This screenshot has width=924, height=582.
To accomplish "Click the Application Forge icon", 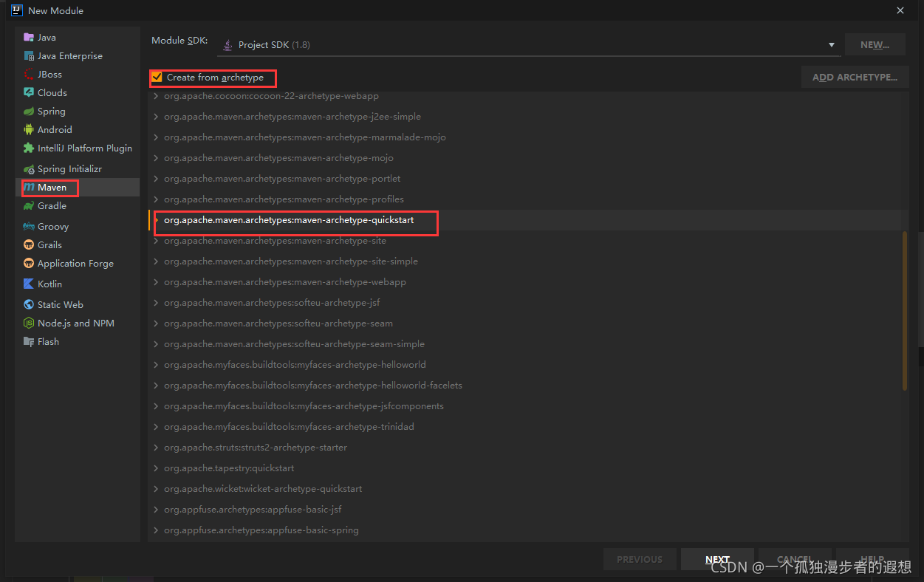I will (x=29, y=263).
